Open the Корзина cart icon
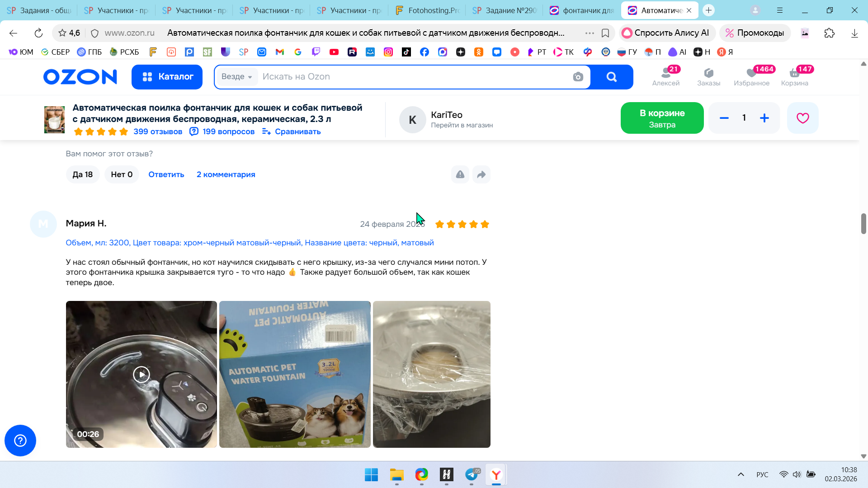This screenshot has height=488, width=868. pos(794,76)
